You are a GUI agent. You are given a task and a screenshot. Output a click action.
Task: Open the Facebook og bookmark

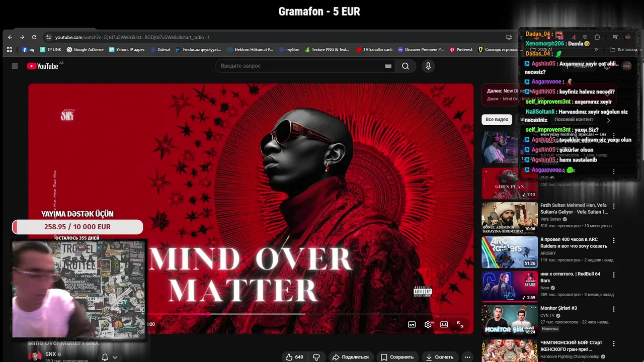coord(28,50)
